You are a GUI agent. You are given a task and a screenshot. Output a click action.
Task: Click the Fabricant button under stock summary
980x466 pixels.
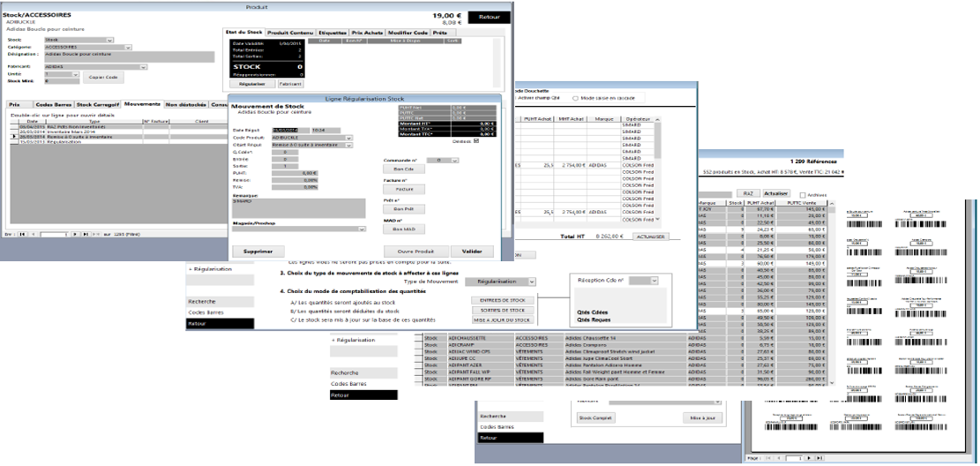click(x=290, y=83)
